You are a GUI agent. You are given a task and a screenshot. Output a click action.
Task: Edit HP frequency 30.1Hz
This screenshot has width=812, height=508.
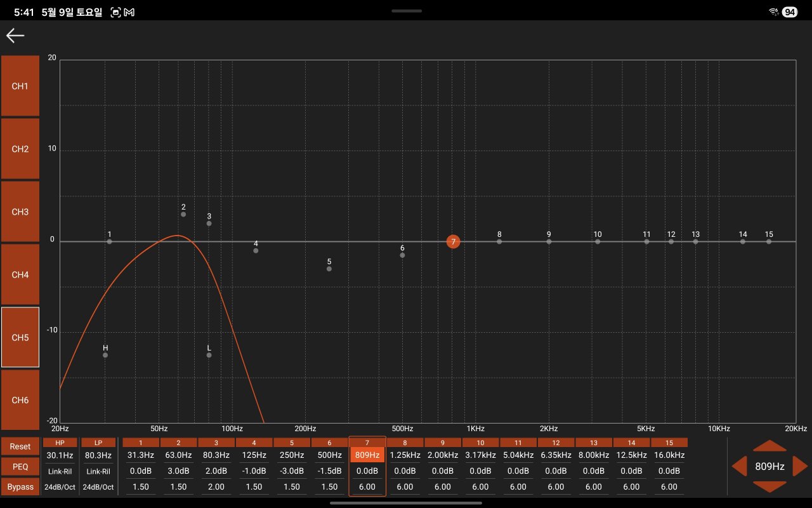coord(60,455)
